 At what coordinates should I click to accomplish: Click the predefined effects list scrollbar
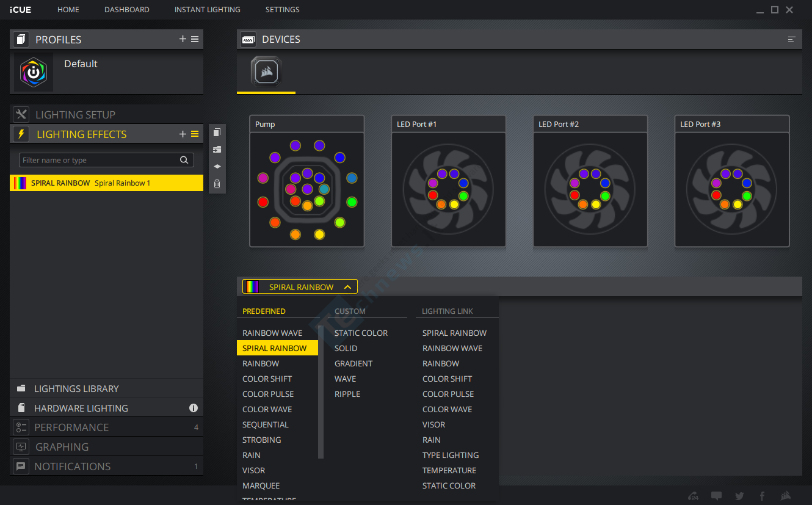tap(321, 392)
